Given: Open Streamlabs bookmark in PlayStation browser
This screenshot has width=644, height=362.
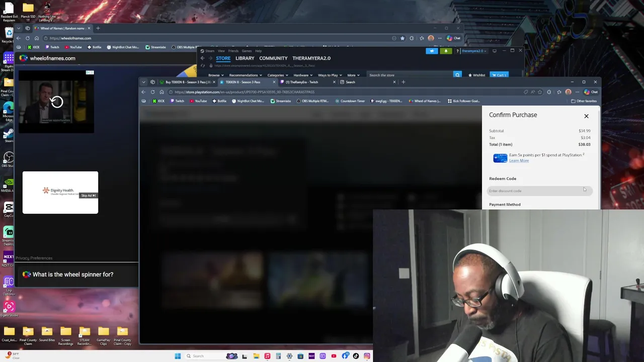Looking at the screenshot, I should click(x=281, y=101).
